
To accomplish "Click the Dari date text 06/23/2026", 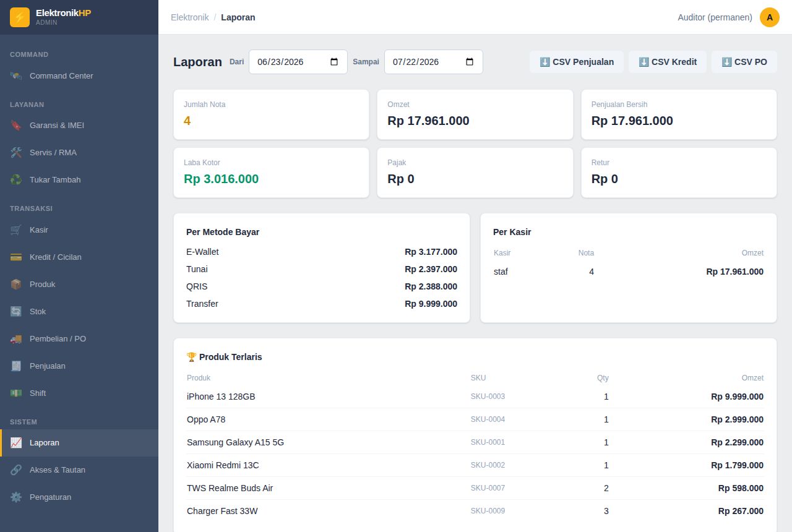I will 280,62.
